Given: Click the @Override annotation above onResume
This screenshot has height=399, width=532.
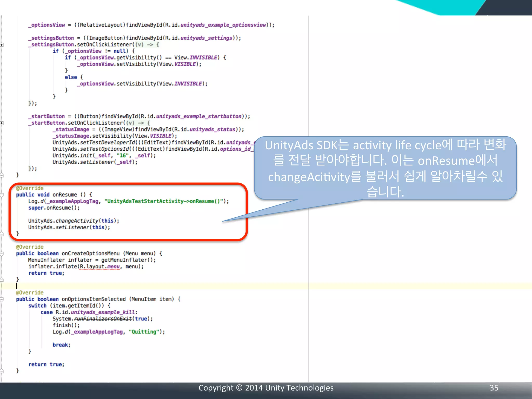Looking at the screenshot, I should coord(30,188).
